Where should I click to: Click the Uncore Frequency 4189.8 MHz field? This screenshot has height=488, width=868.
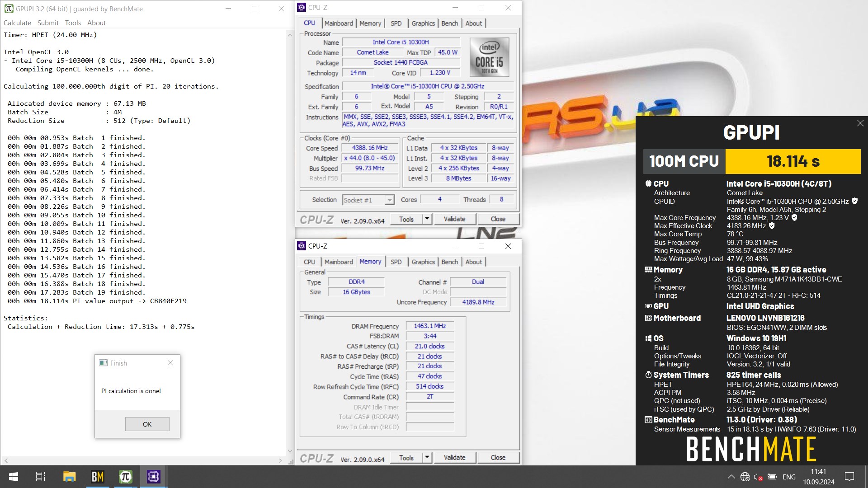tap(478, 302)
